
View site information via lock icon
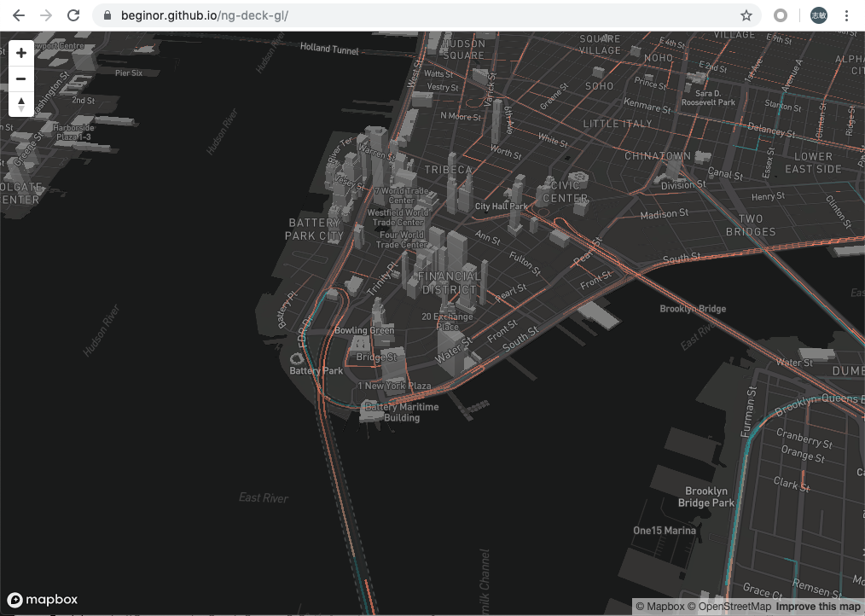[x=107, y=15]
